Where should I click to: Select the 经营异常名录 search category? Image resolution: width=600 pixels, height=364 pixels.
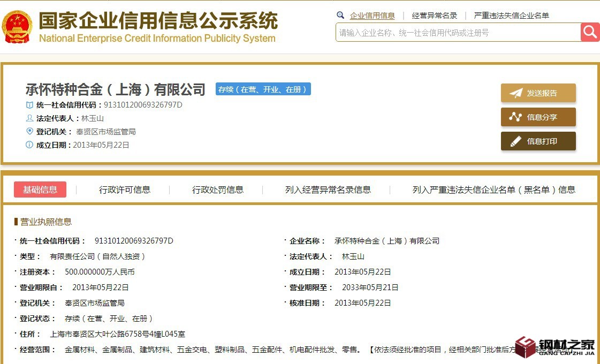(435, 16)
